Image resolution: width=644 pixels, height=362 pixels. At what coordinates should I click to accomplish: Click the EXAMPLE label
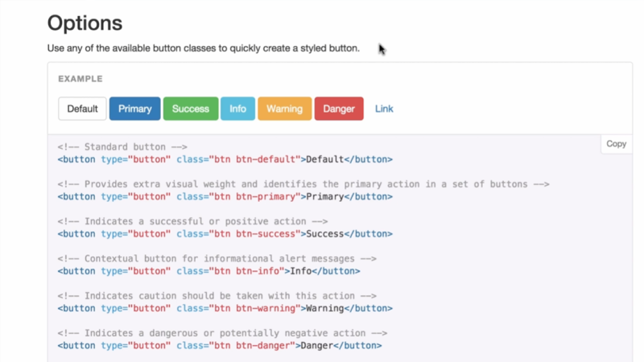[80, 79]
